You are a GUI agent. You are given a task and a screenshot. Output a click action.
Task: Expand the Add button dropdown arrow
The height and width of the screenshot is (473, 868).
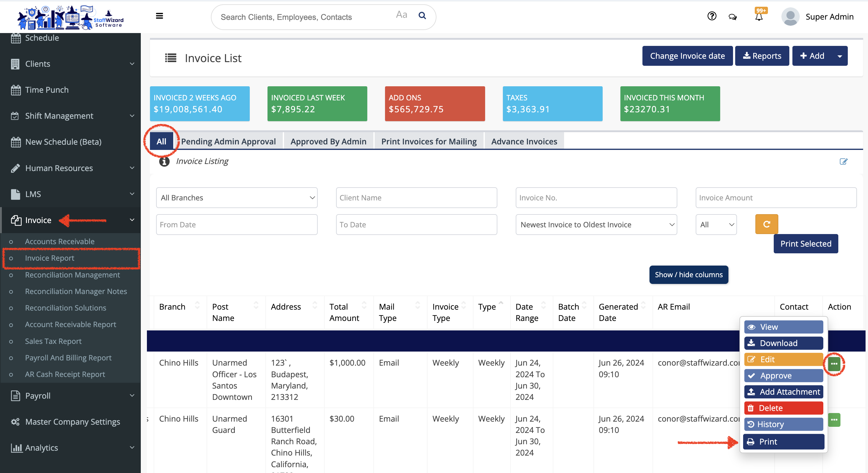[x=840, y=56]
